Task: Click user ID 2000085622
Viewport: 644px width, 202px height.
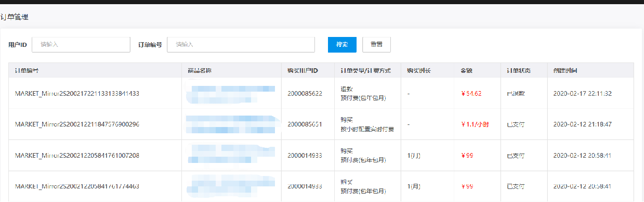Action: [305, 94]
